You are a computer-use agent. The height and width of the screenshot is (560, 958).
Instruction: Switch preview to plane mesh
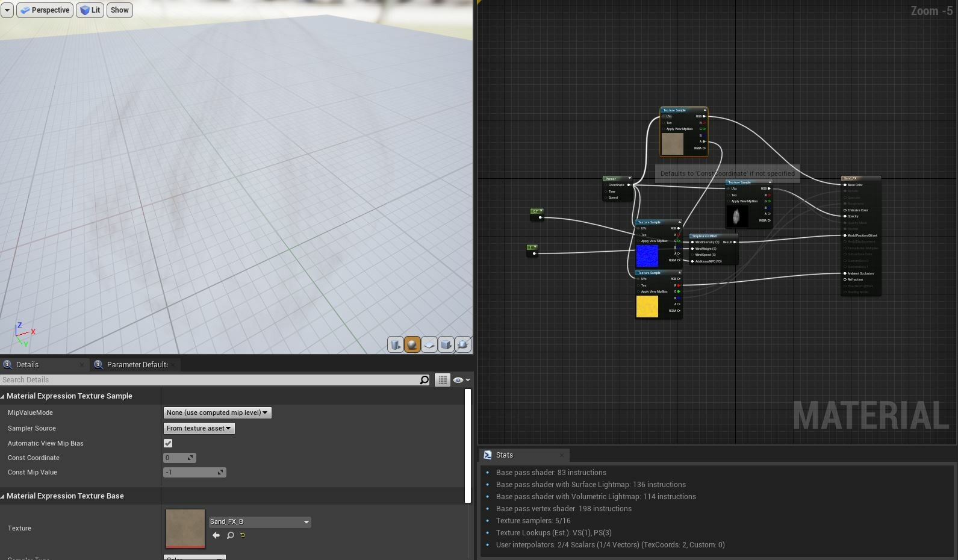429,344
